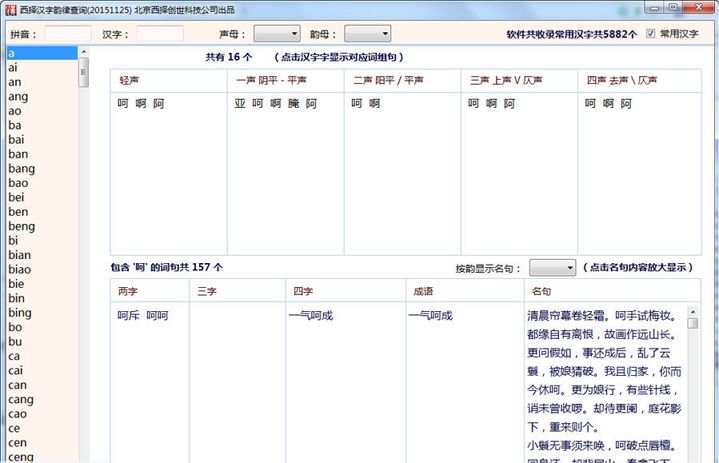
Task: Select word 呵斥 in the 两字 column
Action: click(x=128, y=316)
